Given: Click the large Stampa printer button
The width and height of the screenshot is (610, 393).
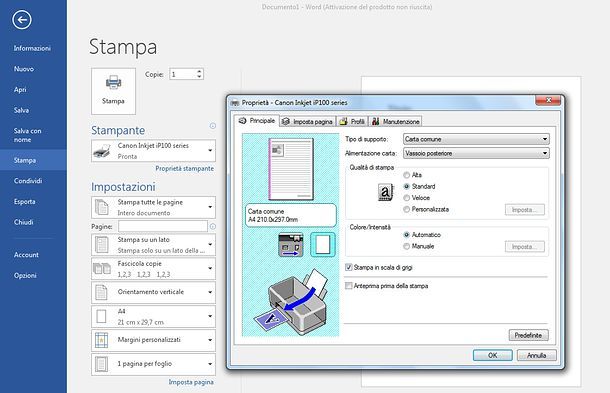Looking at the screenshot, I should click(x=113, y=91).
